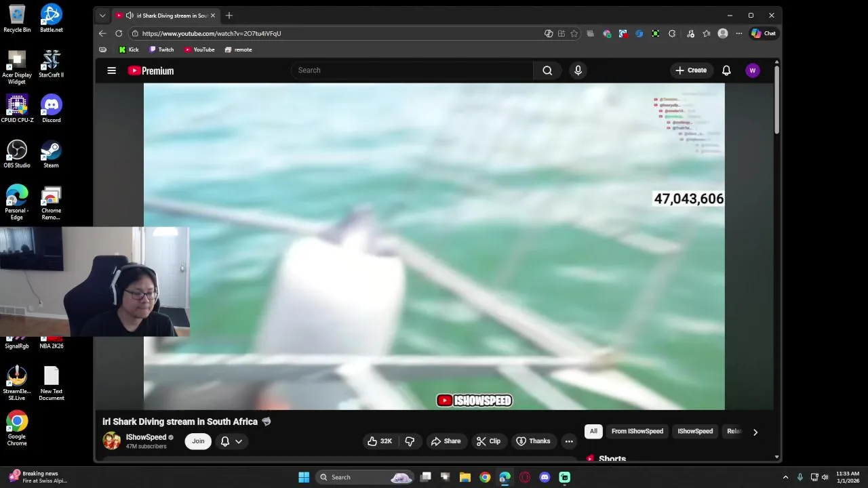The width and height of the screenshot is (868, 488).
Task: Show more filter chips with arrow
Action: tap(755, 432)
